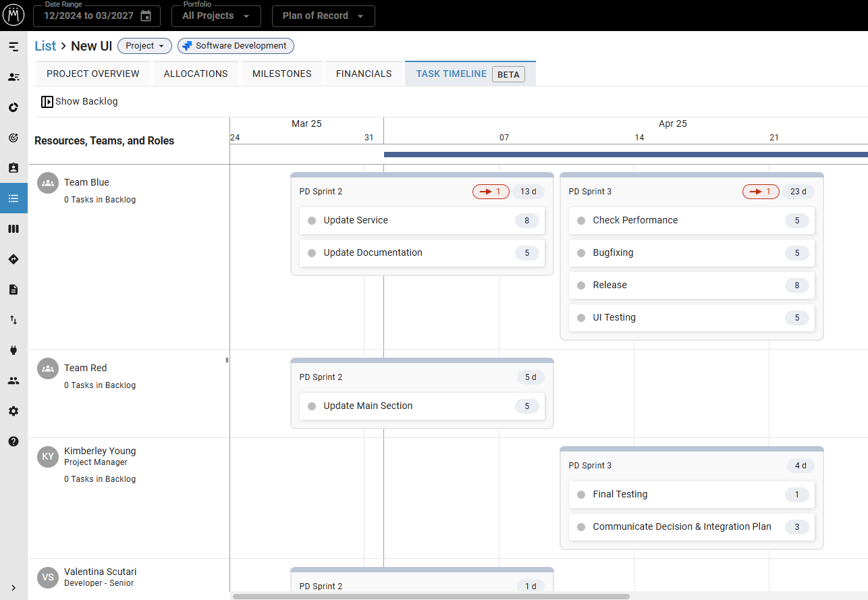The width and height of the screenshot is (868, 600).
Task: Open the Project type dropdown chip
Action: [144, 46]
